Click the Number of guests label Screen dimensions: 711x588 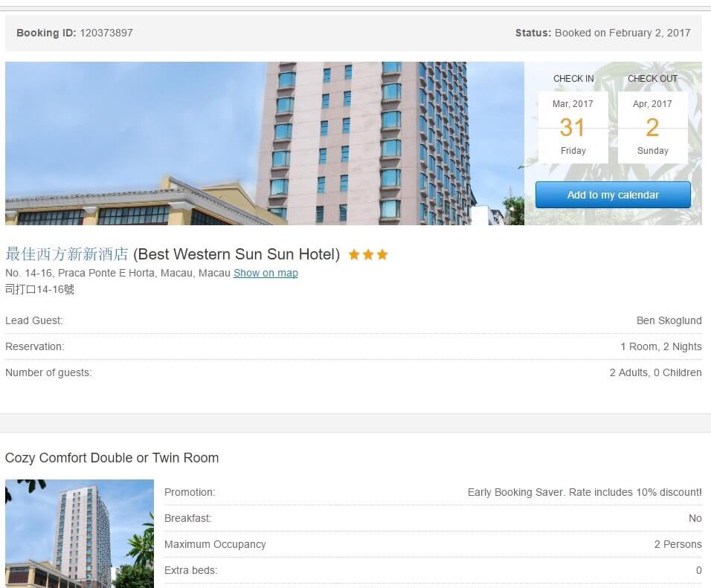pyautogui.click(x=48, y=372)
